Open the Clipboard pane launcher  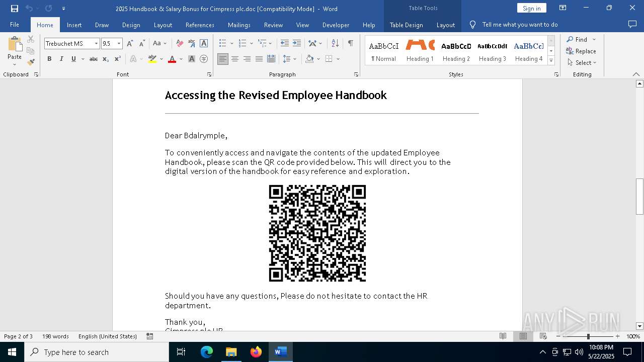point(36,74)
